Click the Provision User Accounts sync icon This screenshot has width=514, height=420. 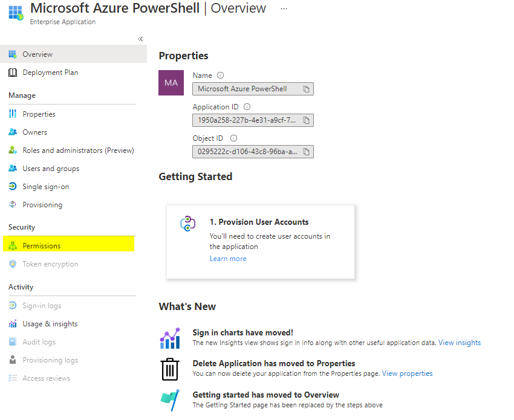188,224
